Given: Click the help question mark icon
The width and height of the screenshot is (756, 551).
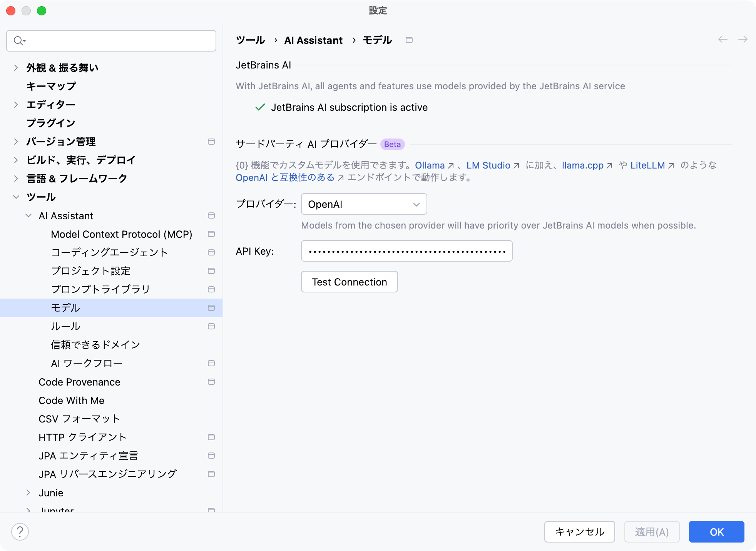Looking at the screenshot, I should click(20, 532).
